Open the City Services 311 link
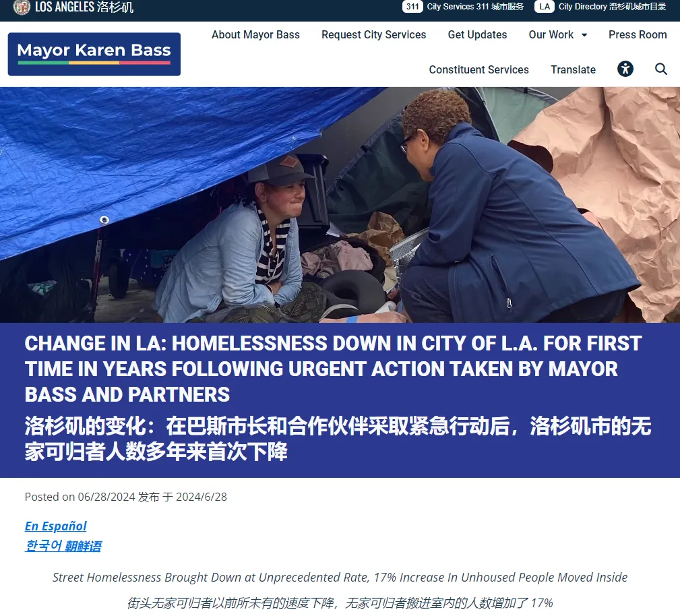 (x=475, y=7)
